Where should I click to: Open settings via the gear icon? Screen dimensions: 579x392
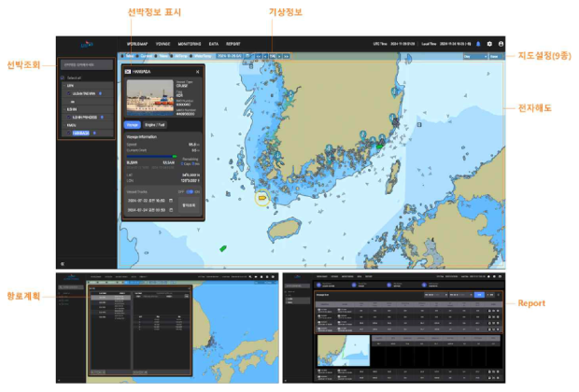click(x=489, y=44)
